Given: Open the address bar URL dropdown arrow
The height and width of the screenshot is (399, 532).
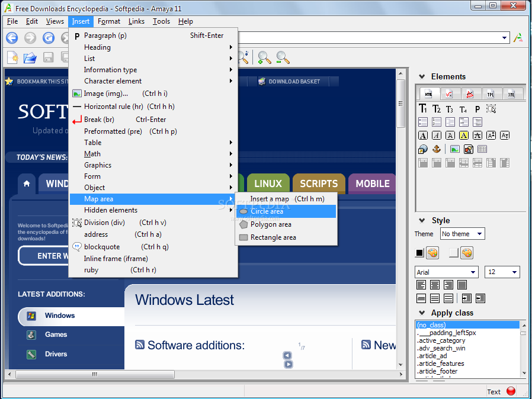Looking at the screenshot, I should click(505, 38).
